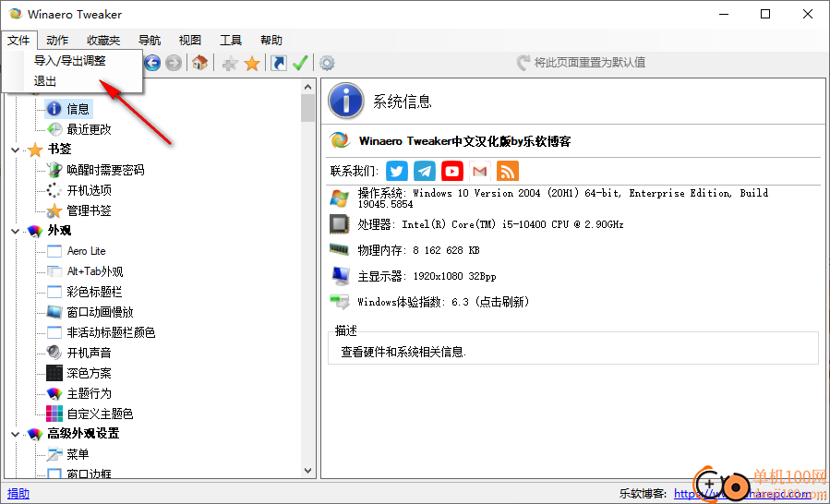The image size is (830, 504).
Task: Open the 视图 menu
Action: (x=190, y=41)
